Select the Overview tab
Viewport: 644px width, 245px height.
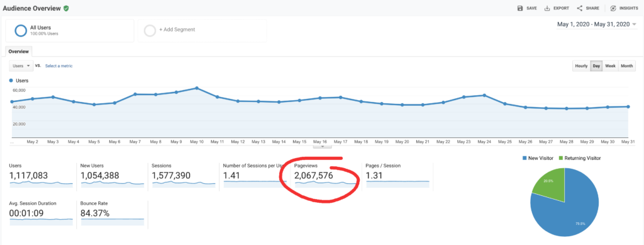[18, 52]
